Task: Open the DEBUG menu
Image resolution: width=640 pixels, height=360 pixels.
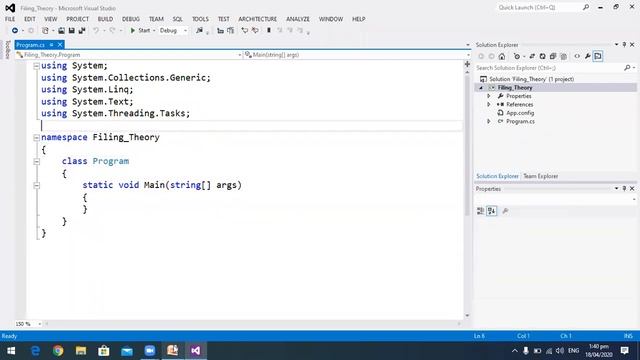Action: point(131,19)
